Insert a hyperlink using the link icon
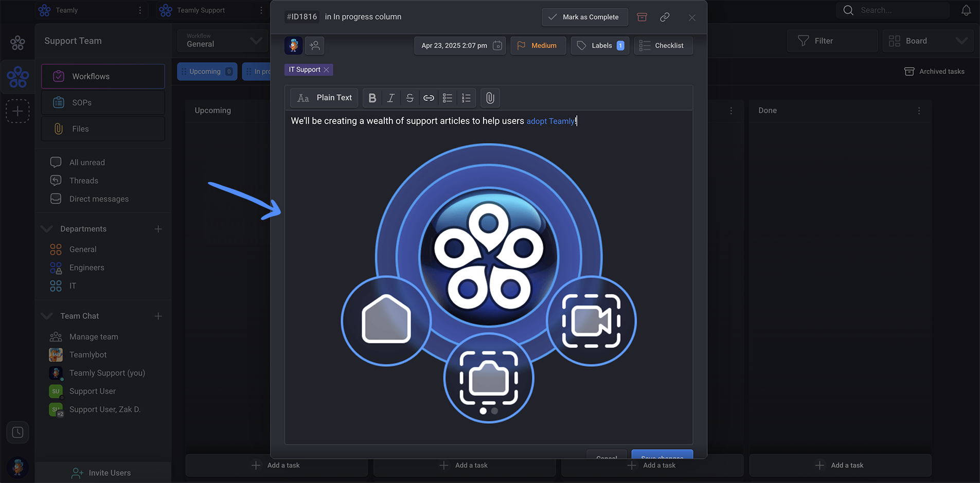 [429, 98]
